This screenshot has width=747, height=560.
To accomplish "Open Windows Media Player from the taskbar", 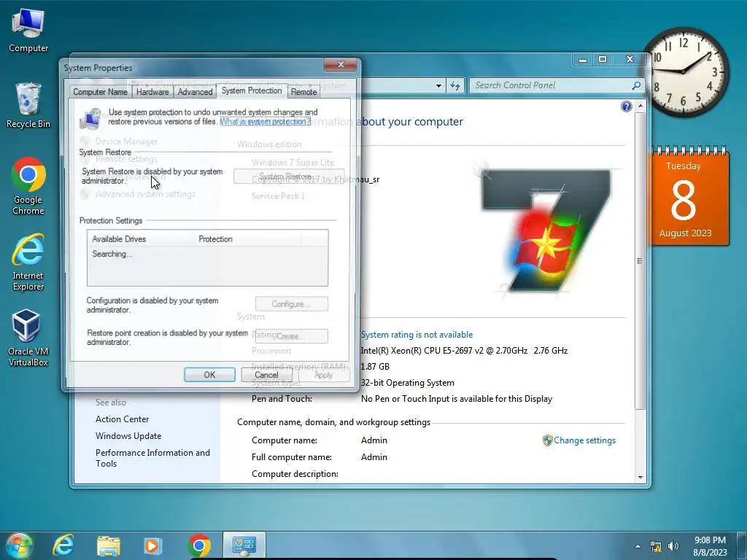I will [x=153, y=545].
